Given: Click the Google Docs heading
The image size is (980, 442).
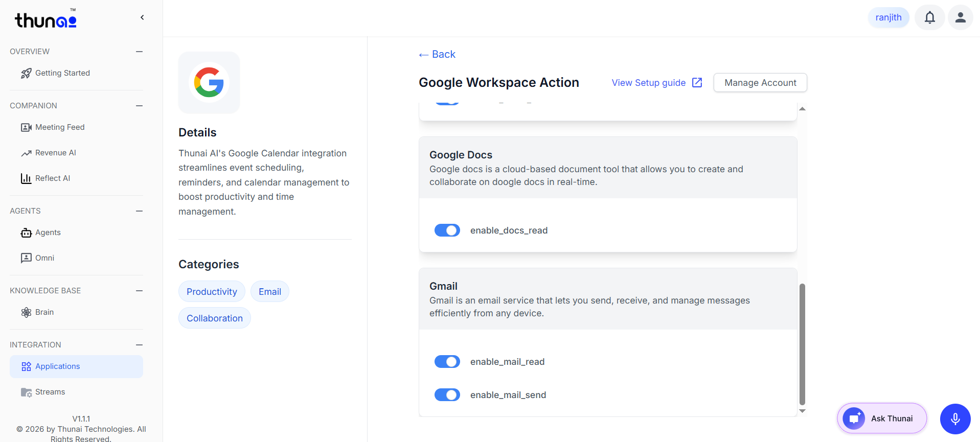Looking at the screenshot, I should click(x=461, y=155).
